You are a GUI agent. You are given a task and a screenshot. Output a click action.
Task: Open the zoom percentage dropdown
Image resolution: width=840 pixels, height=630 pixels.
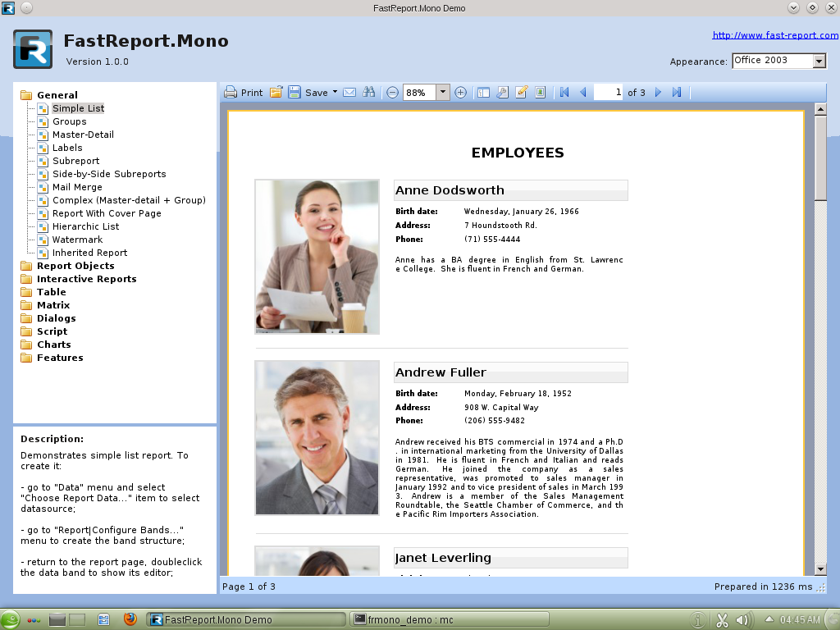(x=443, y=93)
